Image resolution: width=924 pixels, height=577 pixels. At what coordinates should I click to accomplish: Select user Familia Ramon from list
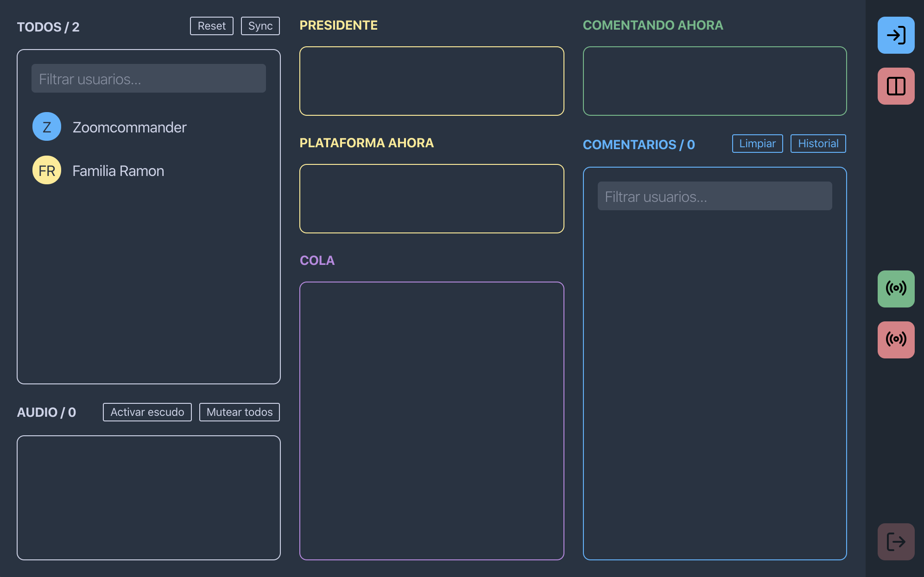coord(118,171)
